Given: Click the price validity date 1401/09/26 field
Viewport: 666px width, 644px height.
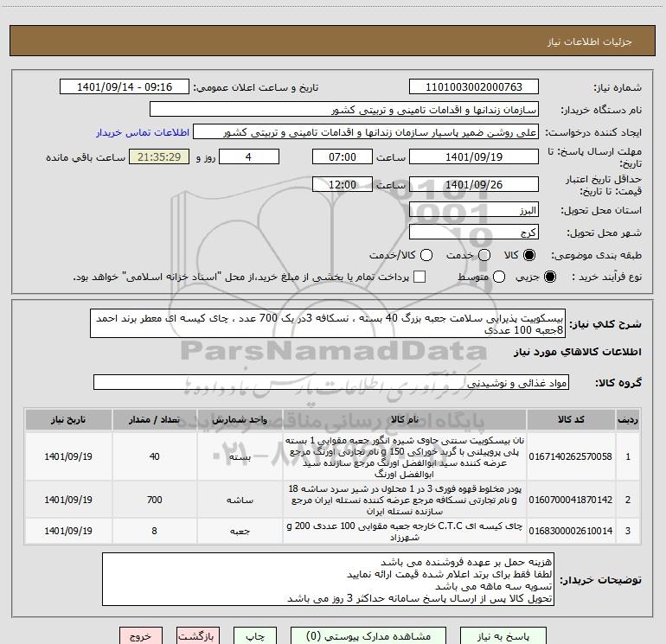Looking at the screenshot, I should (x=474, y=184).
